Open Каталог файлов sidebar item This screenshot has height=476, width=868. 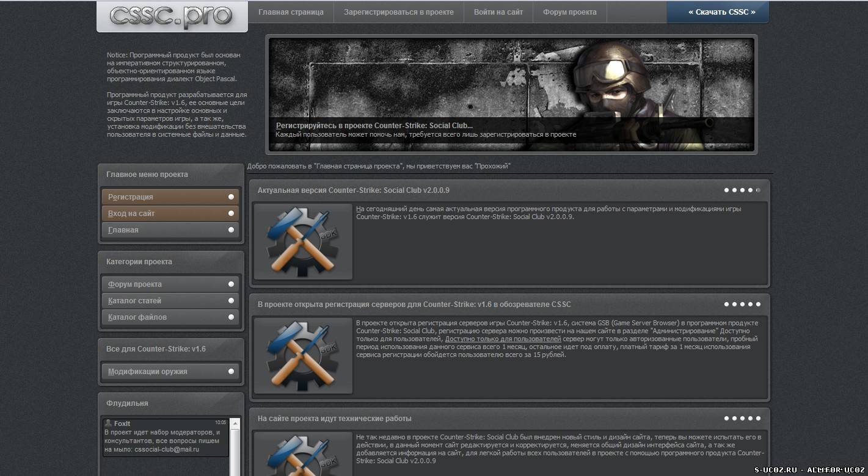pyautogui.click(x=170, y=317)
